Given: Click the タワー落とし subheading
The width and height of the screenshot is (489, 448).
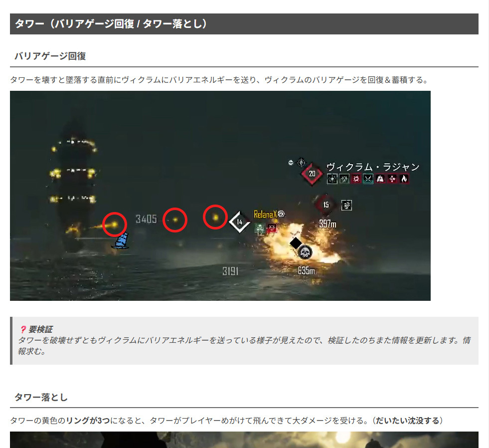Looking at the screenshot, I should click(x=41, y=398).
